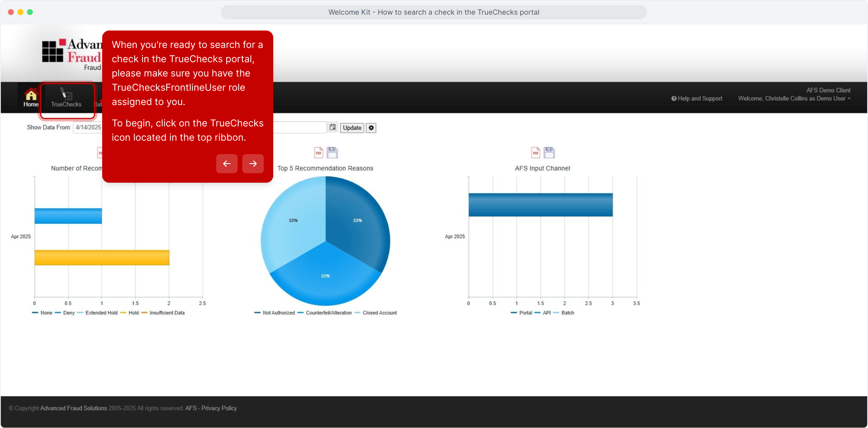Click the AFS Input Channel chart title
This screenshot has height=428, width=868.
(542, 168)
